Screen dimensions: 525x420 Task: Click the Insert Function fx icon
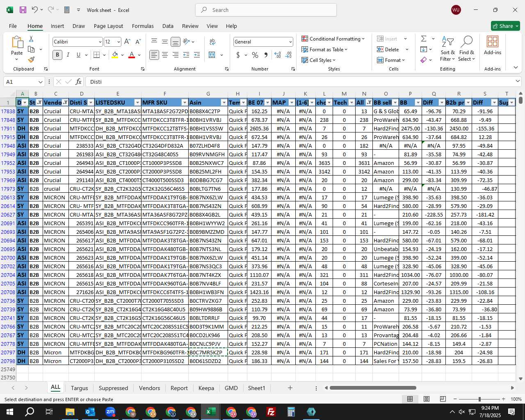(x=79, y=82)
